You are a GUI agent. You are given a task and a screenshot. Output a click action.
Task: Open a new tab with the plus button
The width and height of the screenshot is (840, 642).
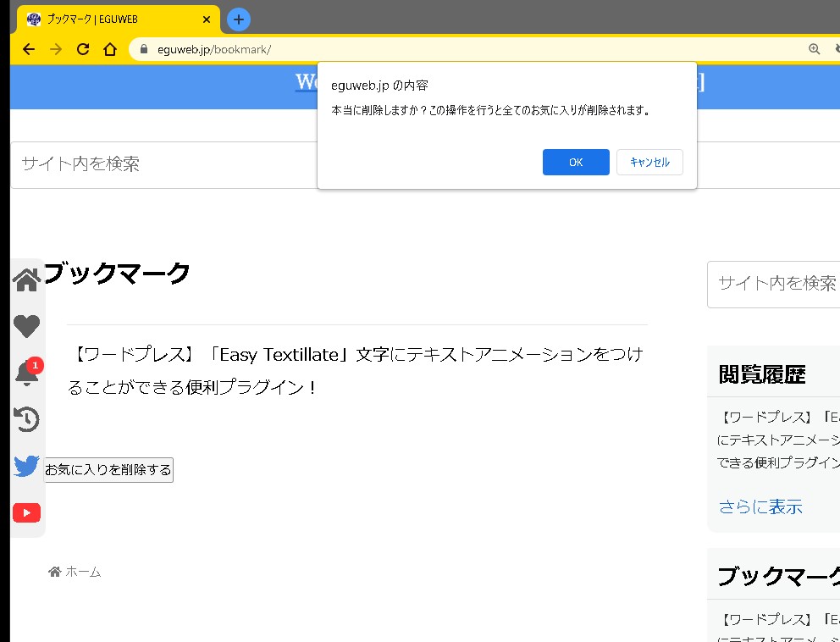(239, 19)
